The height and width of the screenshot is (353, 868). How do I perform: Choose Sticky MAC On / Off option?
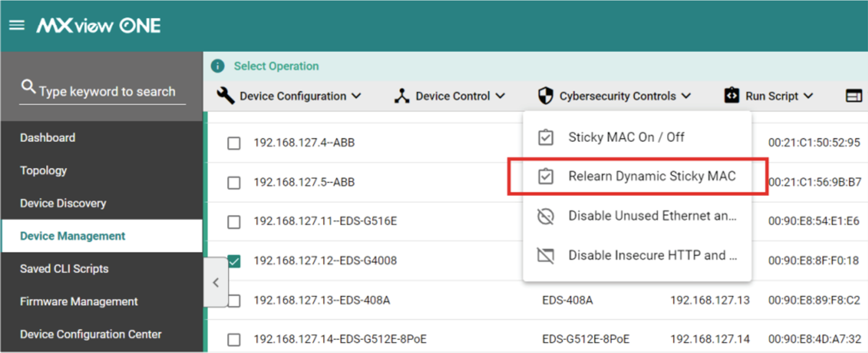point(637,137)
